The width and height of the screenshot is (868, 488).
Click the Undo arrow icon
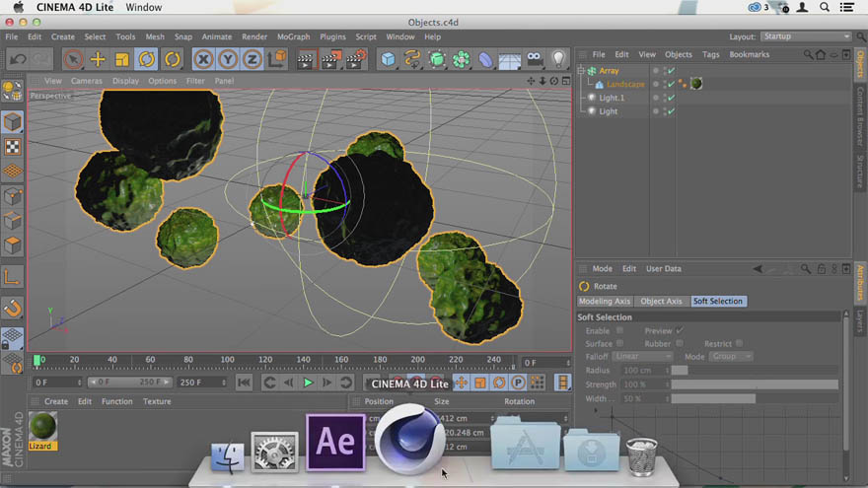(18, 59)
